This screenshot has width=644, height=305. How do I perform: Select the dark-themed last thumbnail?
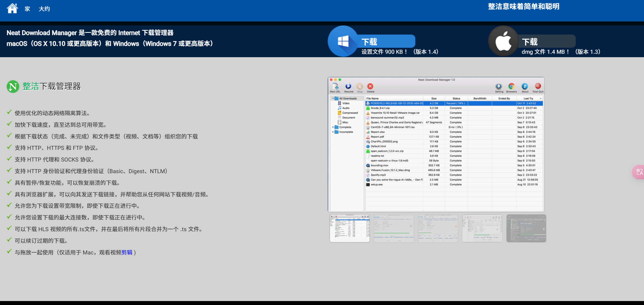526,228
